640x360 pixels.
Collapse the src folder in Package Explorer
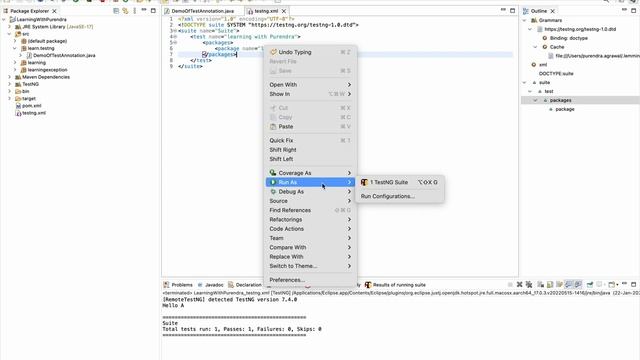(x=9, y=34)
